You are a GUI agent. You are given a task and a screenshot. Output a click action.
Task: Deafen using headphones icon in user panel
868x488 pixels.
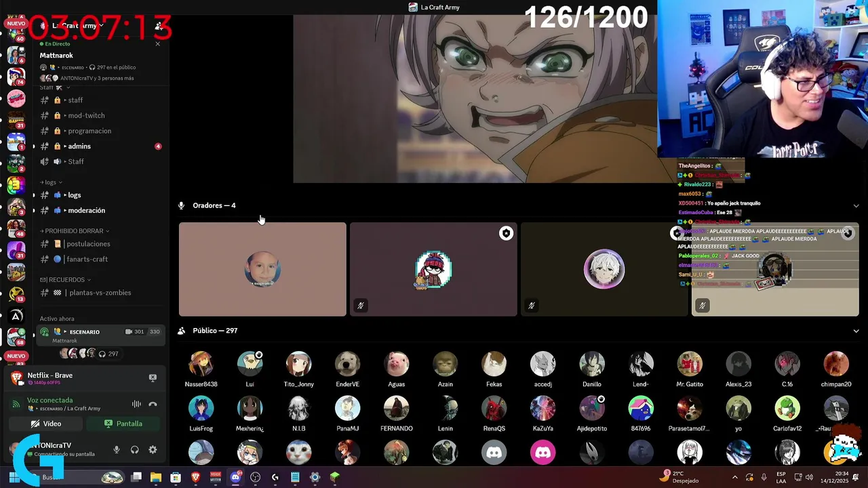pos(134,449)
